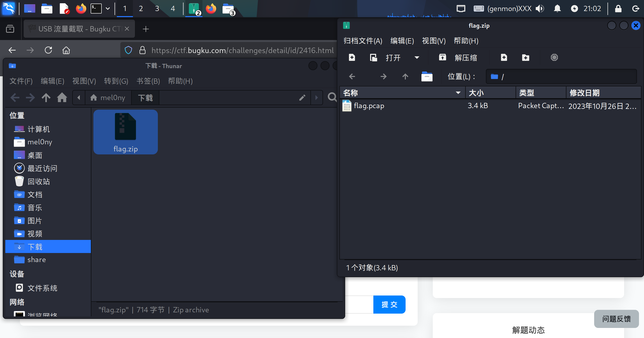644x338 pixels.
Task: Click the archive manager forward arrow
Action: coord(383,76)
